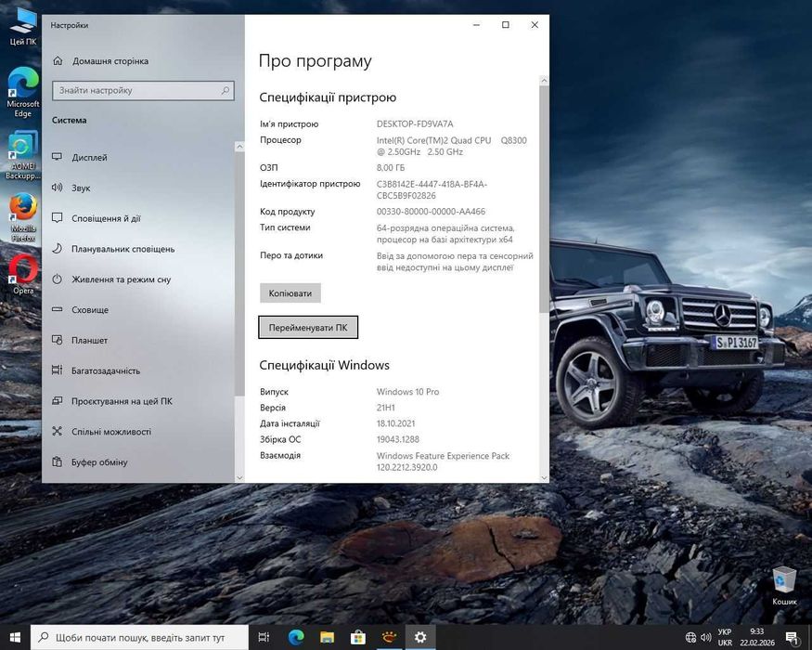Image resolution: width=812 pixels, height=650 pixels.
Task: Open the Кошик recycle bin
Action: pyautogui.click(x=784, y=586)
